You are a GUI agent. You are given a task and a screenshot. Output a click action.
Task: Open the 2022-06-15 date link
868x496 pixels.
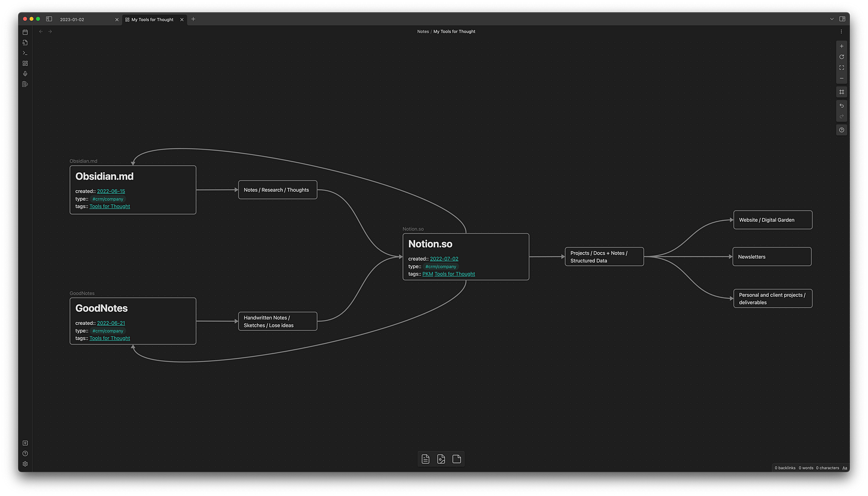tap(111, 191)
